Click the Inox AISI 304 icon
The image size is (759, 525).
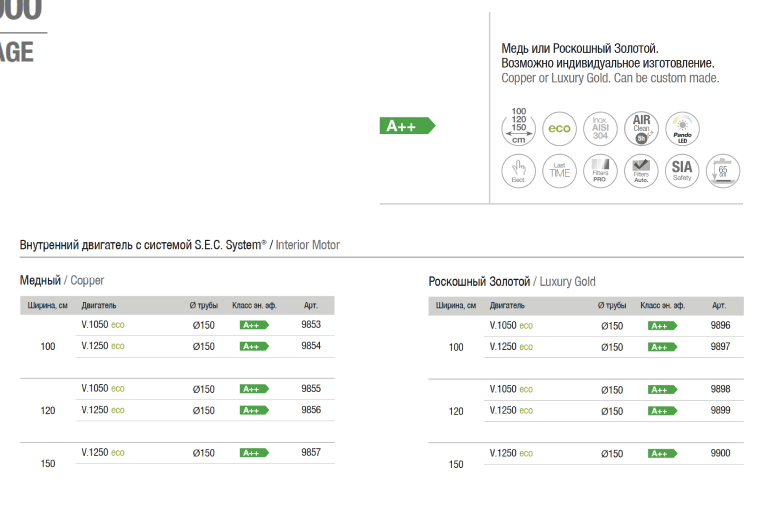600,128
